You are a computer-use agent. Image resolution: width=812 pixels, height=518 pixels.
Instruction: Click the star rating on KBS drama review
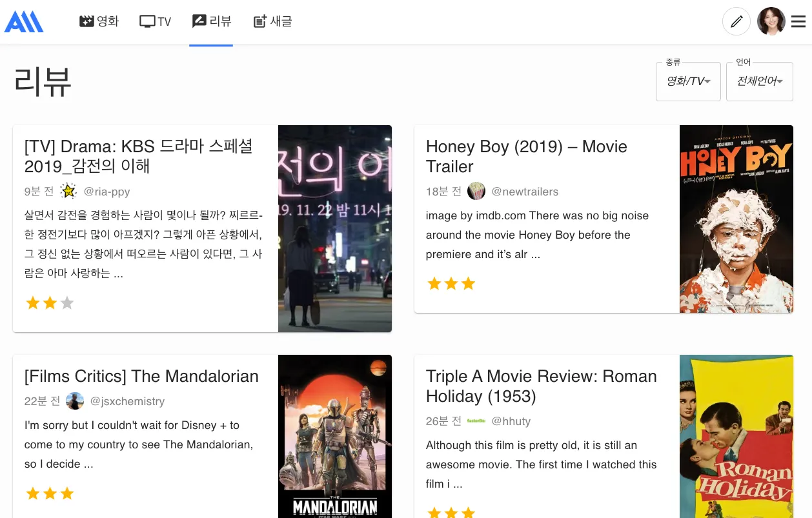click(x=50, y=303)
